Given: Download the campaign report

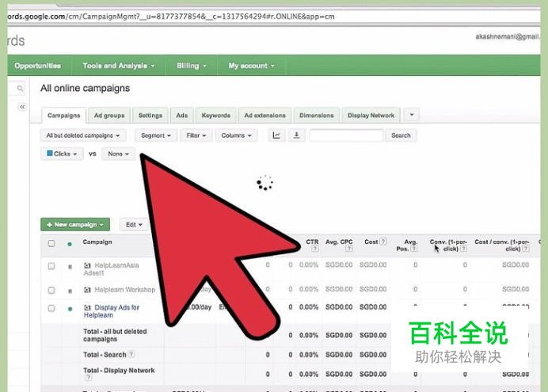Looking at the screenshot, I should point(296,135).
